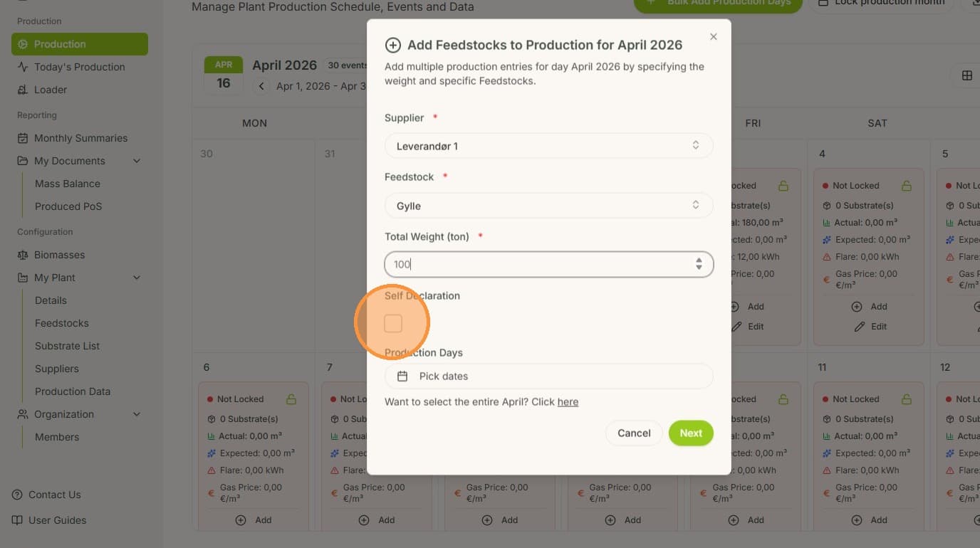Screen dimensions: 980x548
Task: Click the User Guides book icon
Action: point(17,520)
